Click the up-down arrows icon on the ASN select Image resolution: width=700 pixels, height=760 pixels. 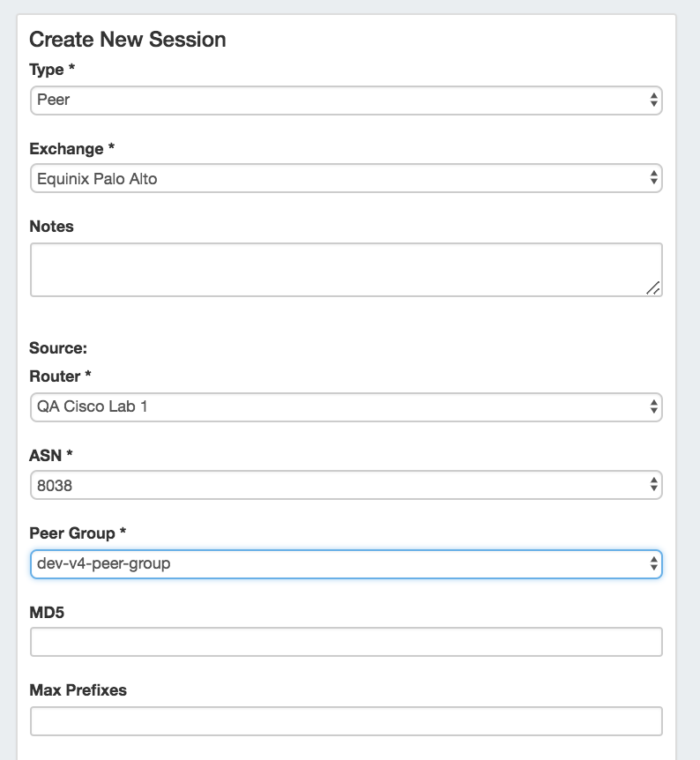pos(653,484)
